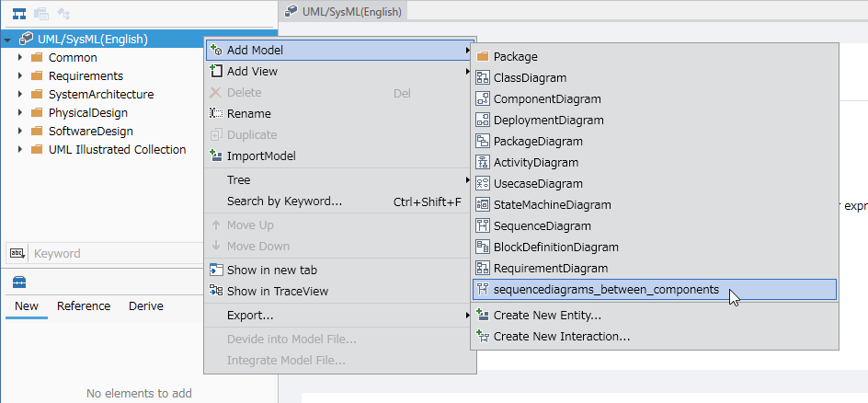The image size is (868, 403).
Task: Select sequencediagrams_between_components entry
Action: click(655, 290)
